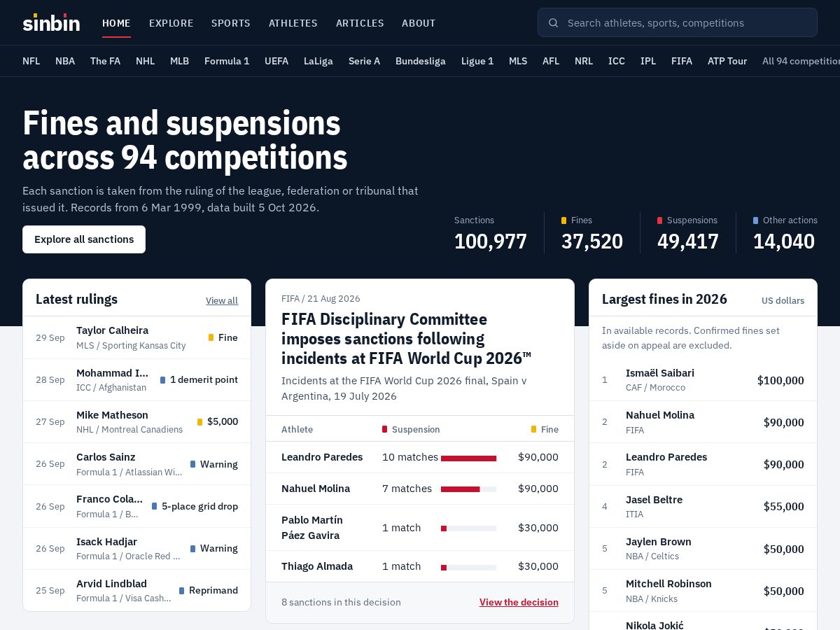Select NHL competition link

[x=145, y=61]
